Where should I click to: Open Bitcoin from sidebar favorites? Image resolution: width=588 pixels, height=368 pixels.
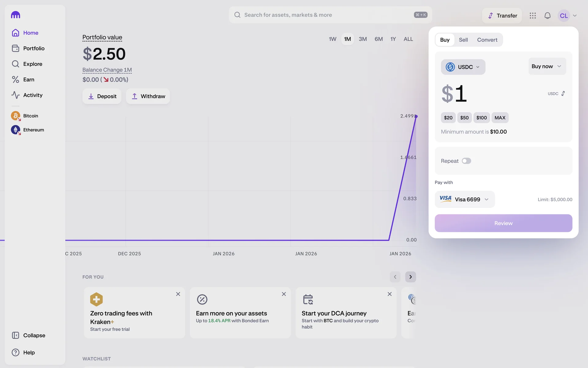pyautogui.click(x=30, y=116)
